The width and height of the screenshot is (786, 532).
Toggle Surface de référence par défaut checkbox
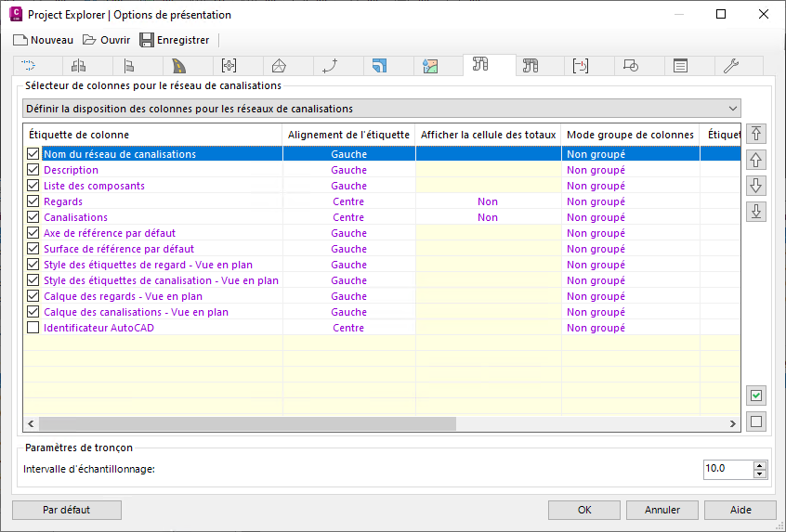coord(33,249)
